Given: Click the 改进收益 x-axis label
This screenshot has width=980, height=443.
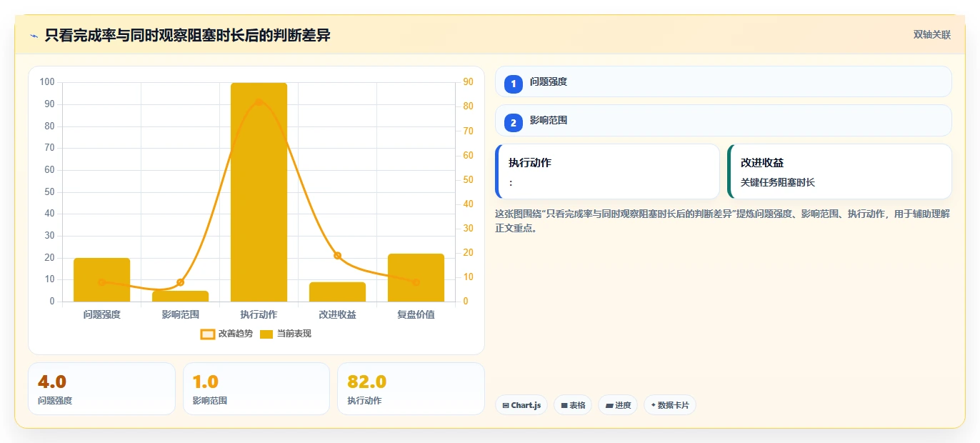Looking at the screenshot, I should [337, 314].
